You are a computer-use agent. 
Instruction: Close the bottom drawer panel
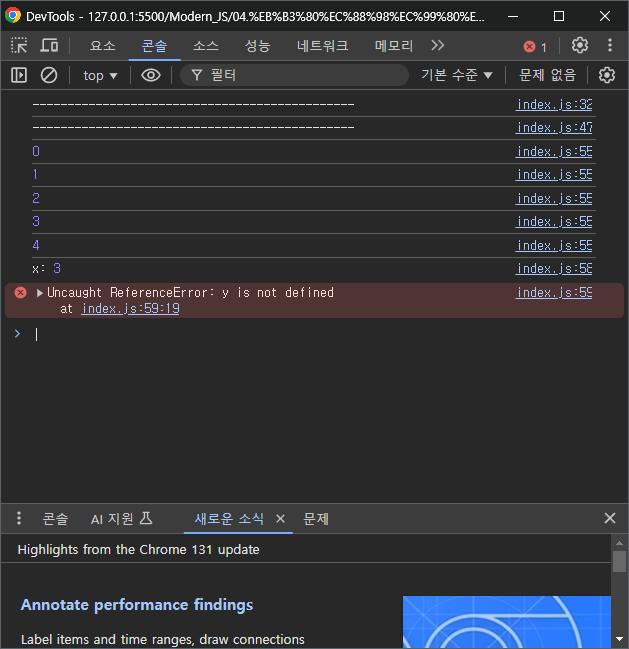coord(610,518)
